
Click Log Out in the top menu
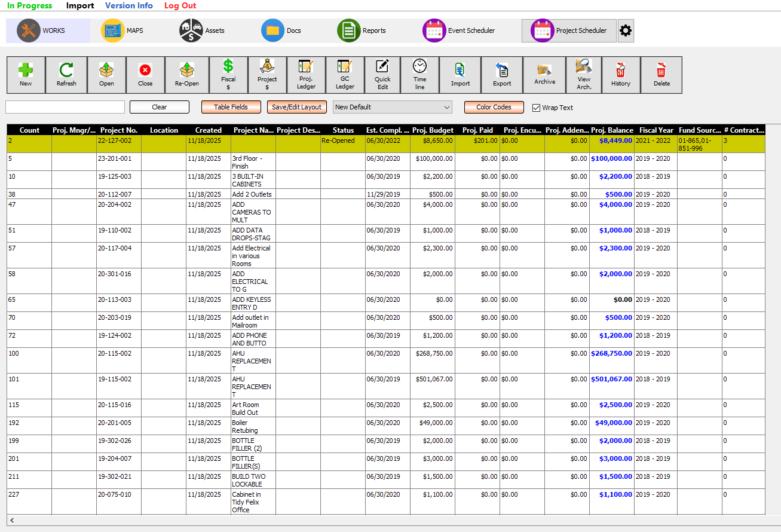point(180,6)
